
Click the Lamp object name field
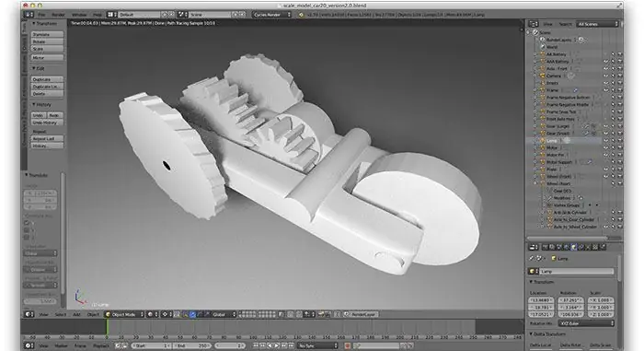577,272
